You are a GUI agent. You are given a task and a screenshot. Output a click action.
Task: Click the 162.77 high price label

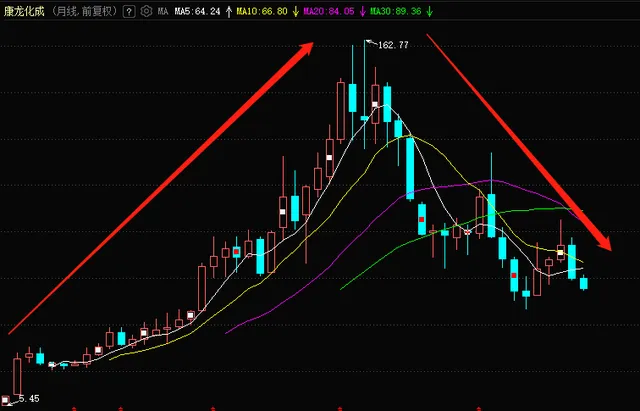394,45
